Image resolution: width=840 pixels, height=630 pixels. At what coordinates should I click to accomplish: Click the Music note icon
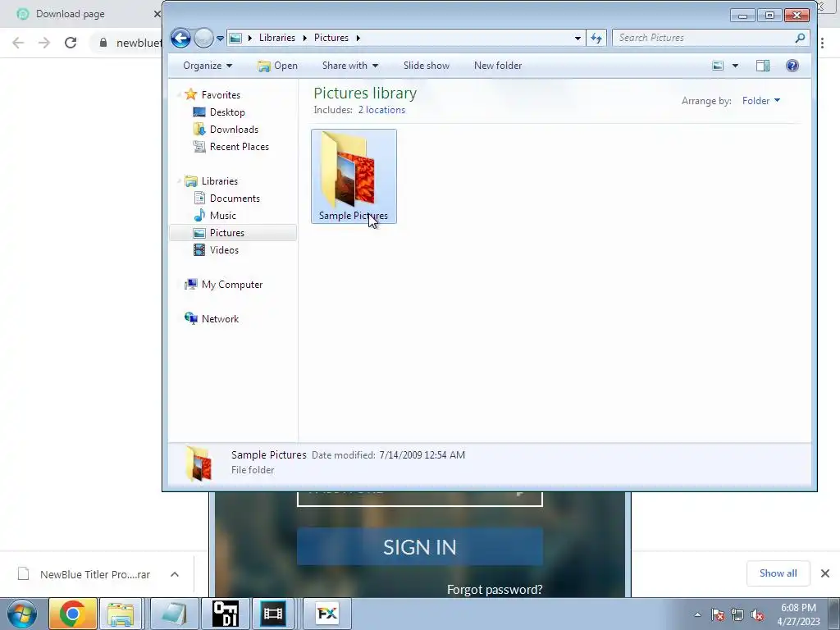pos(199,216)
